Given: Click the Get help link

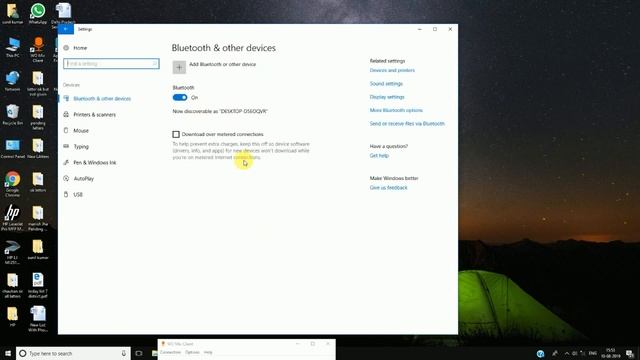Looking at the screenshot, I should (379, 156).
